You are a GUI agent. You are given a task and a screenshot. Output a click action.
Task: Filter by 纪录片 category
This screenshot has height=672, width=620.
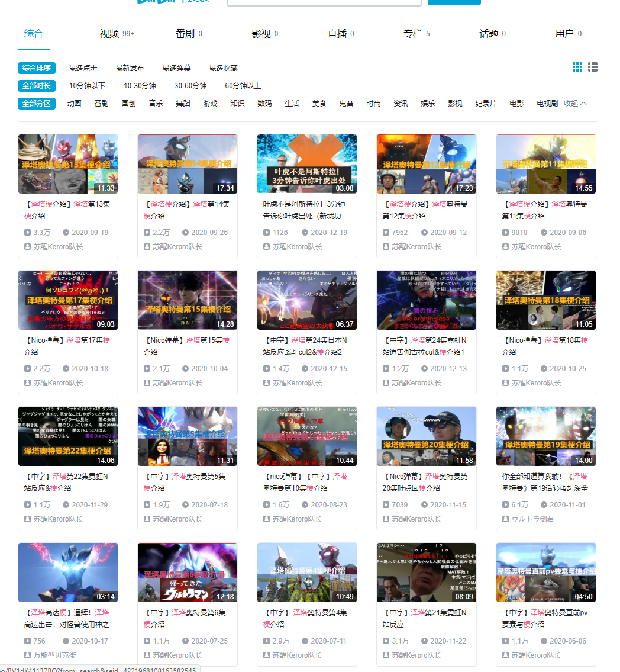point(486,103)
